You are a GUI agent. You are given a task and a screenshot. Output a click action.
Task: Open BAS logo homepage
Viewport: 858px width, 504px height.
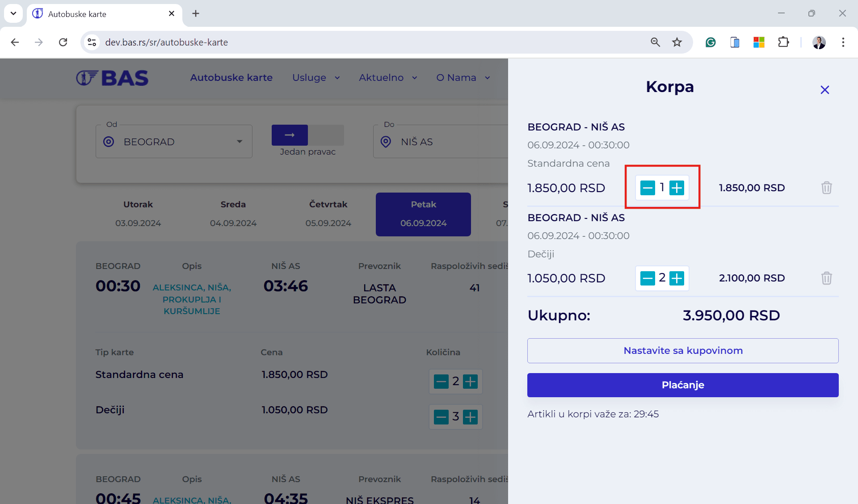pyautogui.click(x=112, y=78)
